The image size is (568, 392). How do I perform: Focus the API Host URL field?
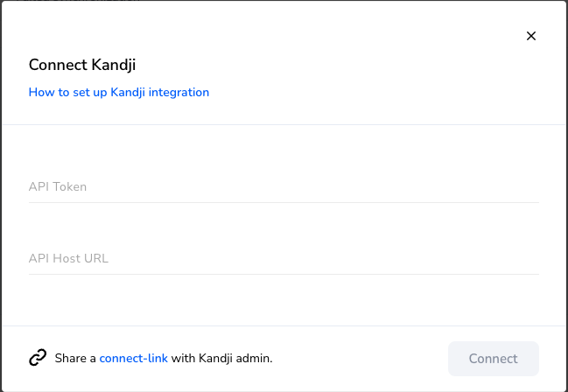[x=284, y=259]
